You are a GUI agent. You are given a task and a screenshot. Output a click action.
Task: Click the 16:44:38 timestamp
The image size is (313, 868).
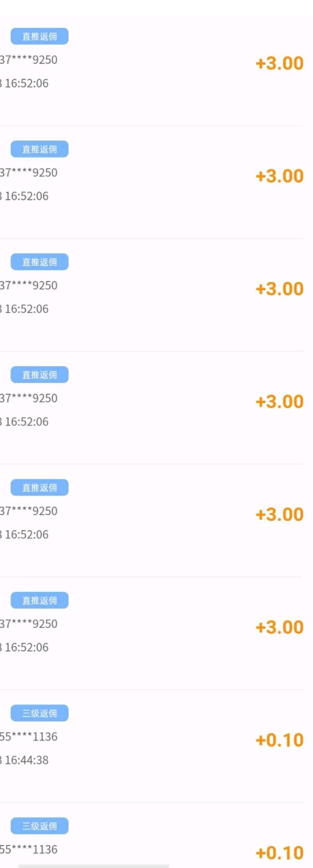tap(26, 760)
